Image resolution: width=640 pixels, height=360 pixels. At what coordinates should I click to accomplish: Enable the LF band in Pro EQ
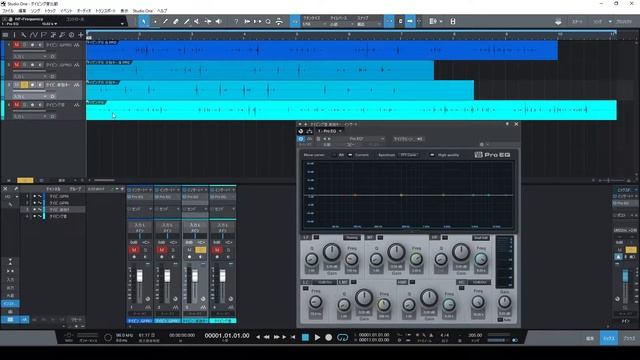tap(316, 237)
